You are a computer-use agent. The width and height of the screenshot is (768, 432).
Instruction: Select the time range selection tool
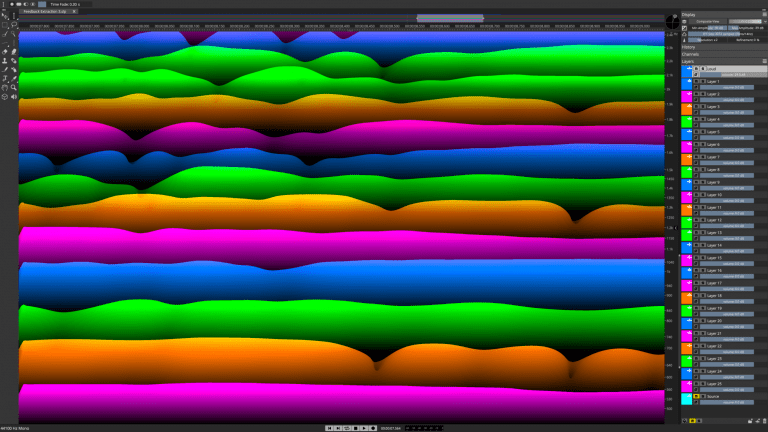[14, 16]
